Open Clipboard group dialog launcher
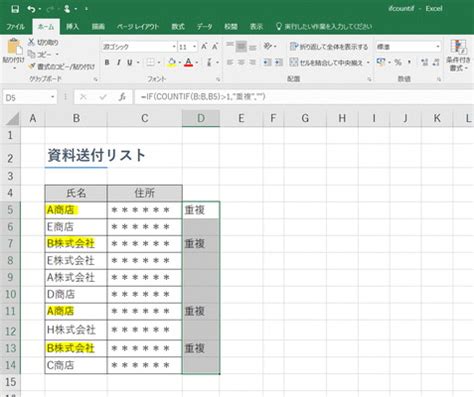The height and width of the screenshot is (397, 474). pos(96,79)
